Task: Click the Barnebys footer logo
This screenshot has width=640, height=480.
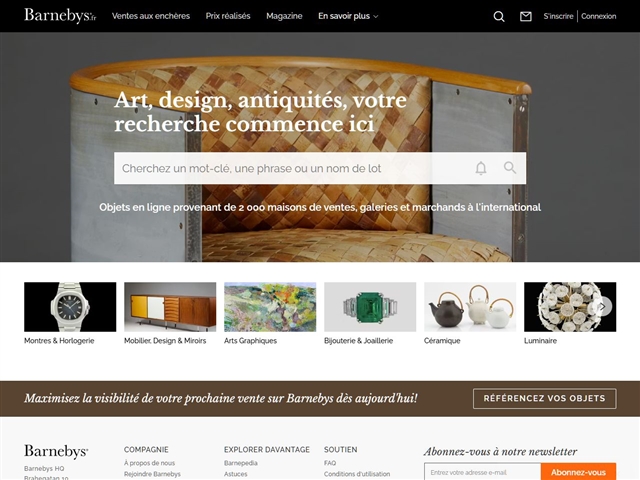Action: pyautogui.click(x=56, y=451)
